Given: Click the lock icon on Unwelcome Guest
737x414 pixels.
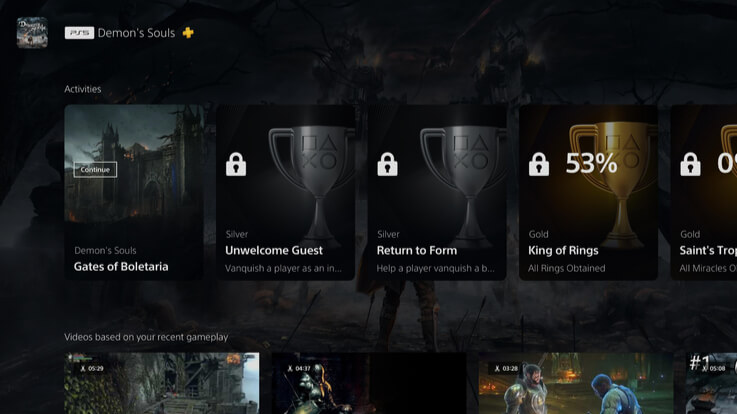Looking at the screenshot, I should [236, 164].
